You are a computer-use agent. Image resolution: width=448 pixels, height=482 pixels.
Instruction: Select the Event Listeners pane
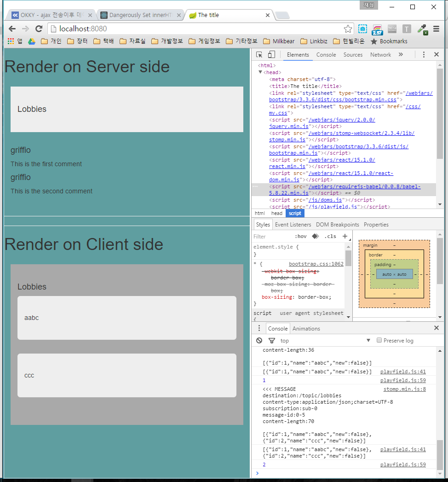(293, 225)
